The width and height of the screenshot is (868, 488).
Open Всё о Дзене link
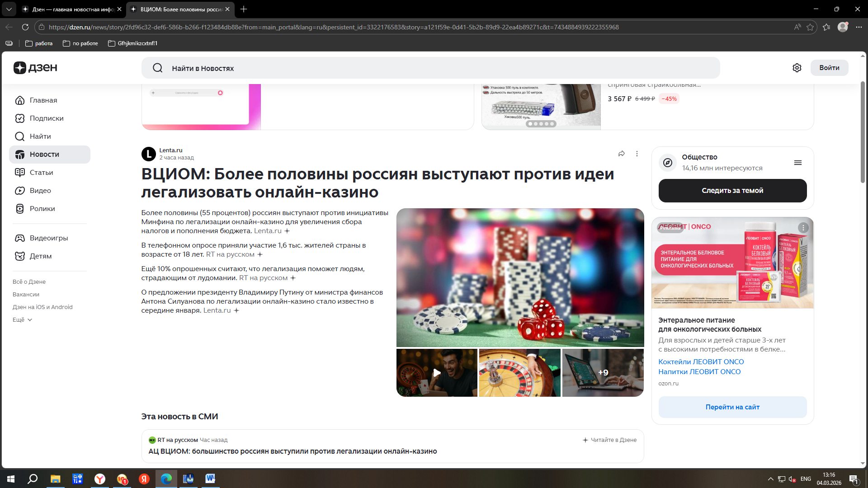[29, 282]
